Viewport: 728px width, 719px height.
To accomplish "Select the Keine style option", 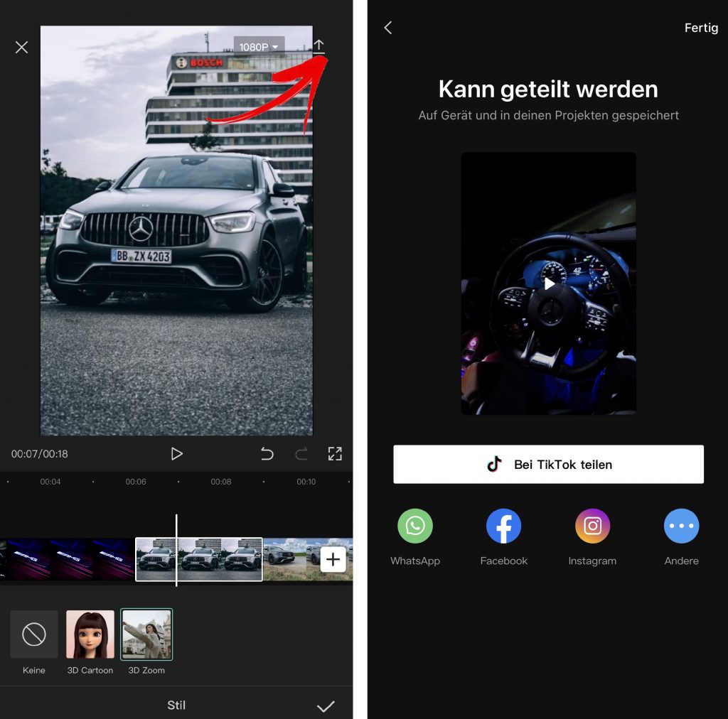I will 34,634.
